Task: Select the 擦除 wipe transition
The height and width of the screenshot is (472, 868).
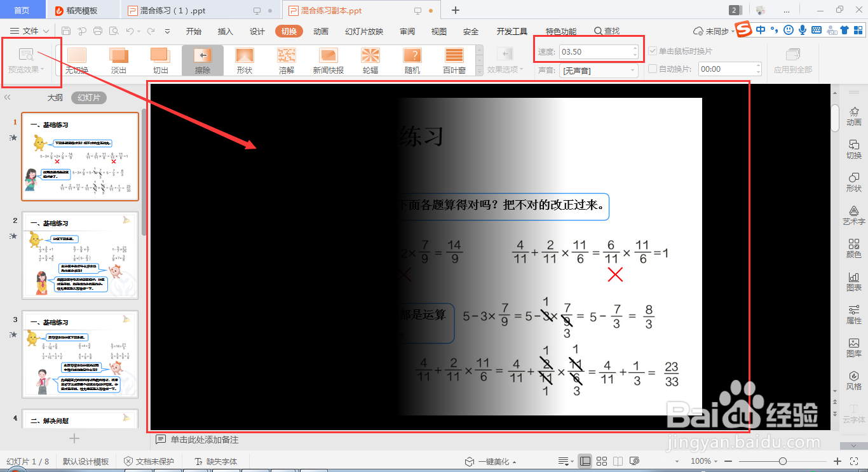Action: [x=203, y=60]
